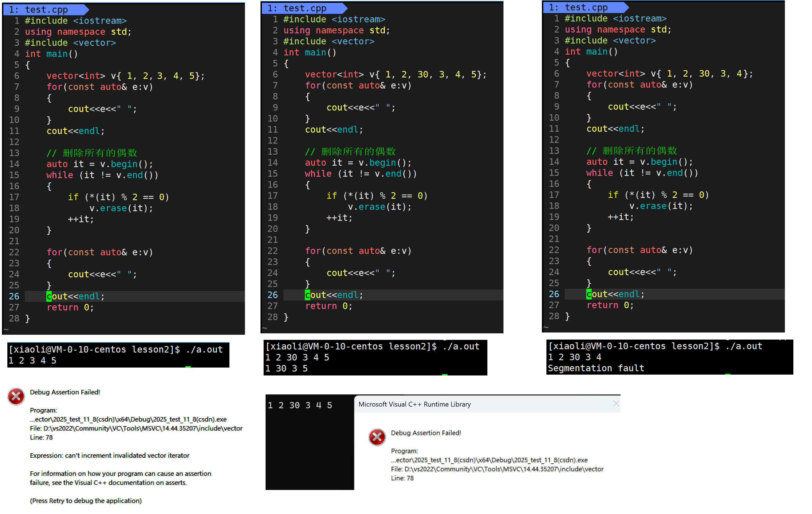This screenshot has height=514, width=812.
Task: Click green cursor block on line 26 in left editor
Action: pos(49,296)
